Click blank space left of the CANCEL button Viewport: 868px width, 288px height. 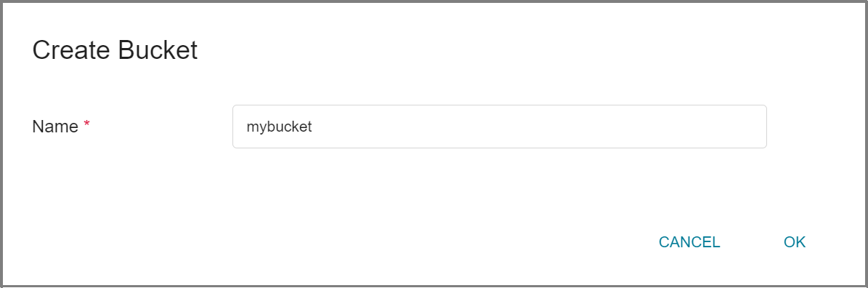click(x=387, y=242)
